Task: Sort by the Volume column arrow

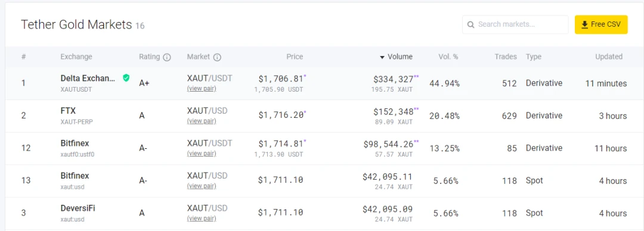Action: pyautogui.click(x=382, y=57)
